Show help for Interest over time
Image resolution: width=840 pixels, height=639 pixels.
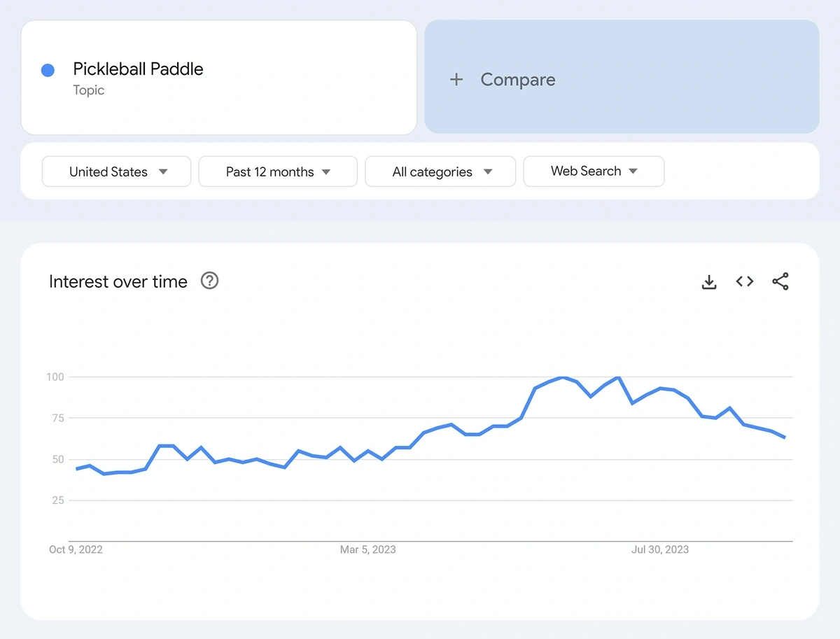(210, 281)
